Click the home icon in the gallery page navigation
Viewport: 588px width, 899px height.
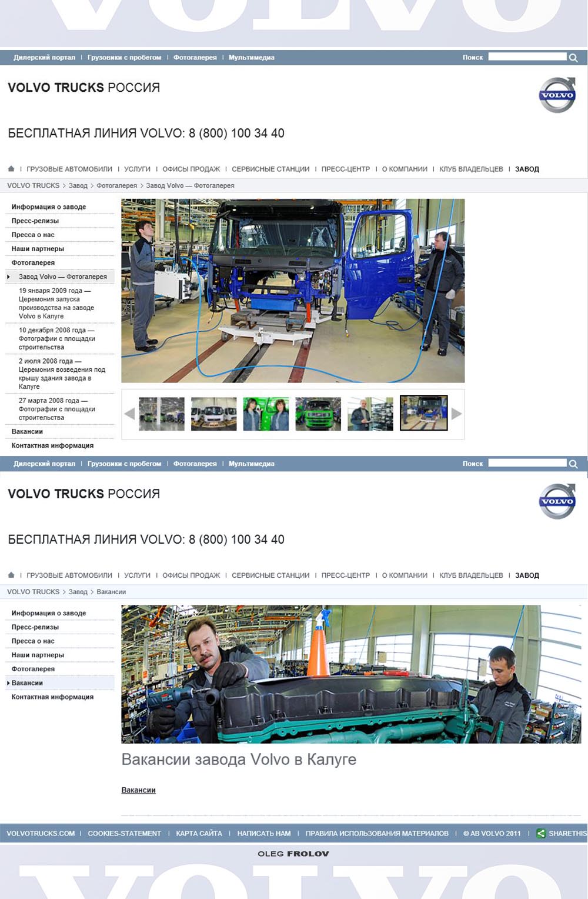pos(11,169)
